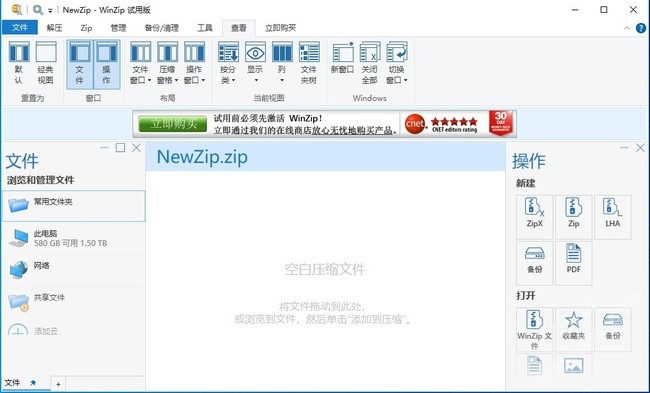Switch to the 管理 tab
Screen dimensions: 650x393
coord(118,28)
